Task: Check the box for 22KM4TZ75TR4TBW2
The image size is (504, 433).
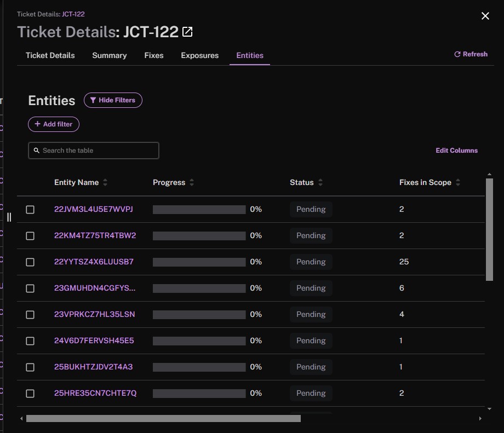Action: pos(30,236)
